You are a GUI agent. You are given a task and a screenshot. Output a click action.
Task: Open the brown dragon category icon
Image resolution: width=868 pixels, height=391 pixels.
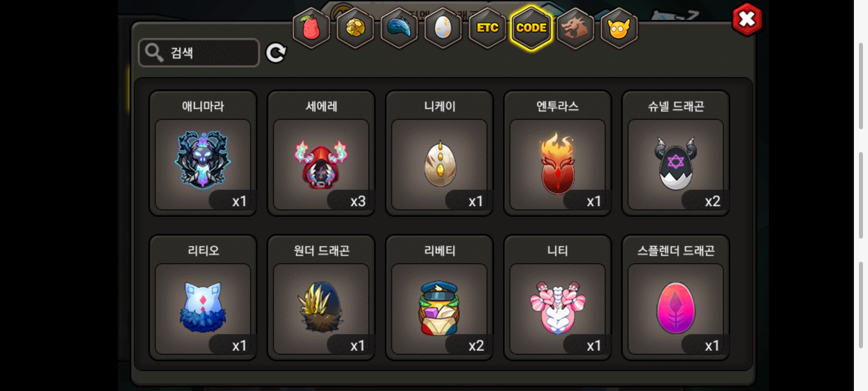point(575,28)
